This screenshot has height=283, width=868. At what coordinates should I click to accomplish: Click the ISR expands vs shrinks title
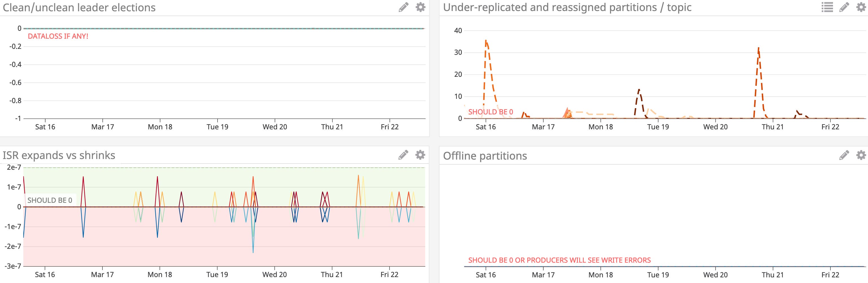pos(59,155)
